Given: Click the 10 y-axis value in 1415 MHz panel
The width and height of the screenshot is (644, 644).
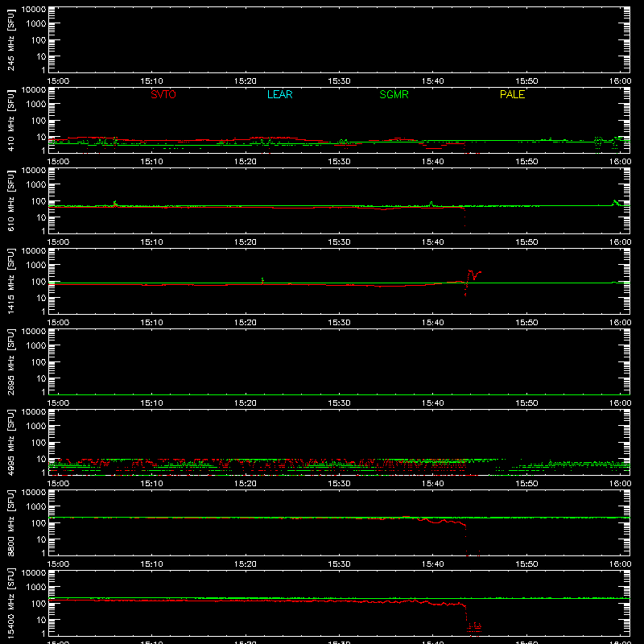Looking at the screenshot, I should pyautogui.click(x=41, y=298).
